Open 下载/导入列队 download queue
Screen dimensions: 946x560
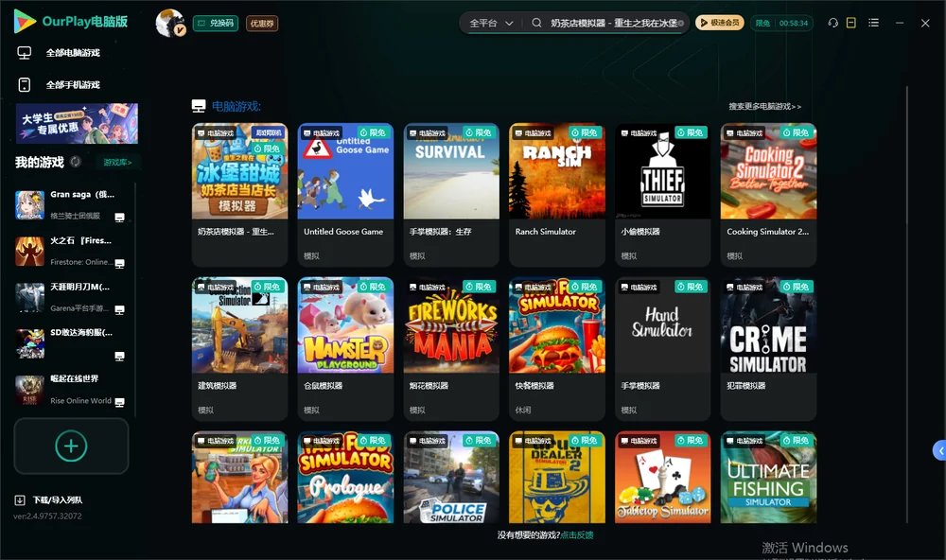[x=58, y=500]
